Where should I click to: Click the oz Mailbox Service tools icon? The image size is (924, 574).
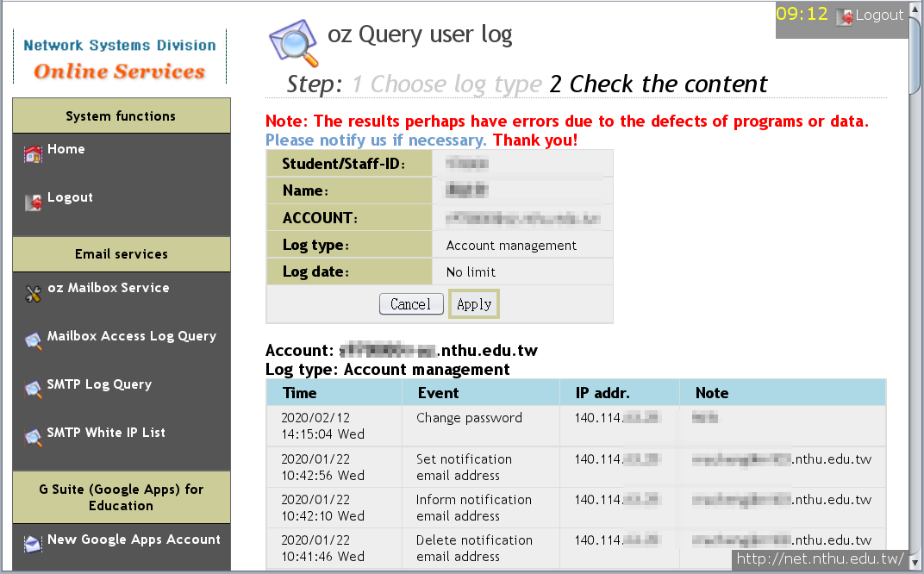pos(33,294)
